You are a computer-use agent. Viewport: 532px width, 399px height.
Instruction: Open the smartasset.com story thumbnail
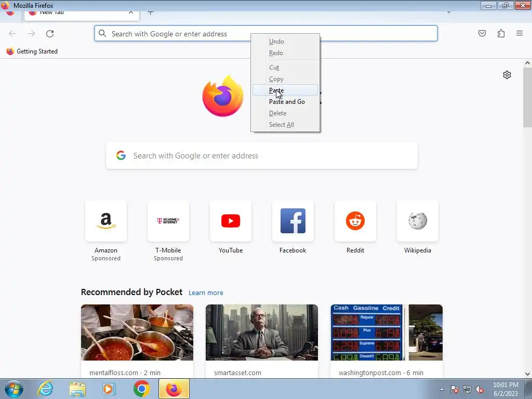tap(262, 332)
